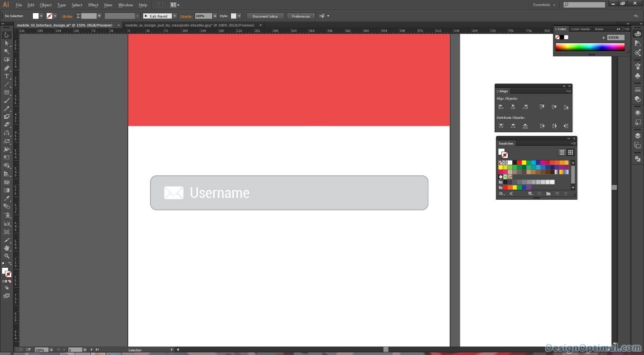The height and width of the screenshot is (355, 644).
Task: Toggle default fill and stroke icon
Action: coord(4,264)
